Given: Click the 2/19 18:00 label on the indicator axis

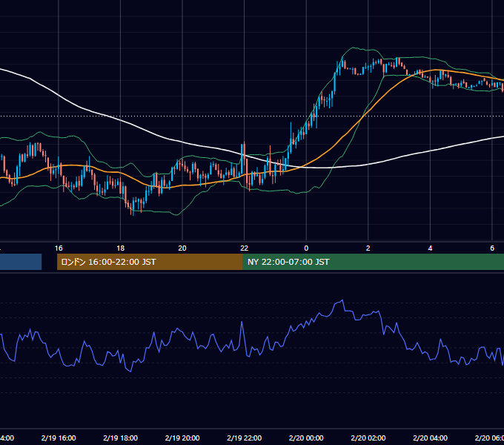Looking at the screenshot, I should pyautogui.click(x=121, y=438).
